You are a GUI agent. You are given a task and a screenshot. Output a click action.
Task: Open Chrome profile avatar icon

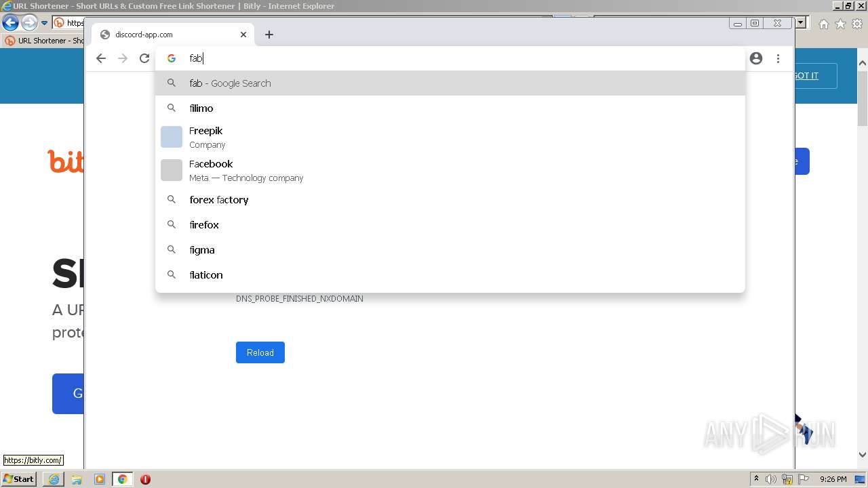point(756,58)
